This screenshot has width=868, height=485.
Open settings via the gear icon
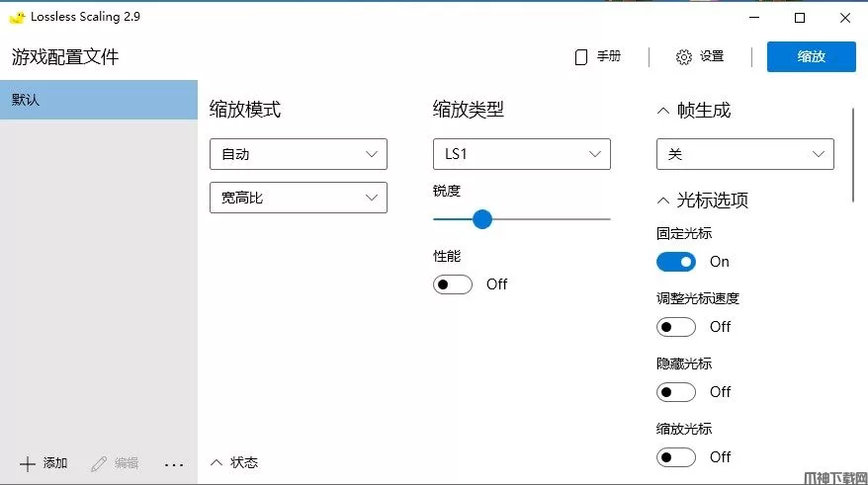(x=684, y=57)
